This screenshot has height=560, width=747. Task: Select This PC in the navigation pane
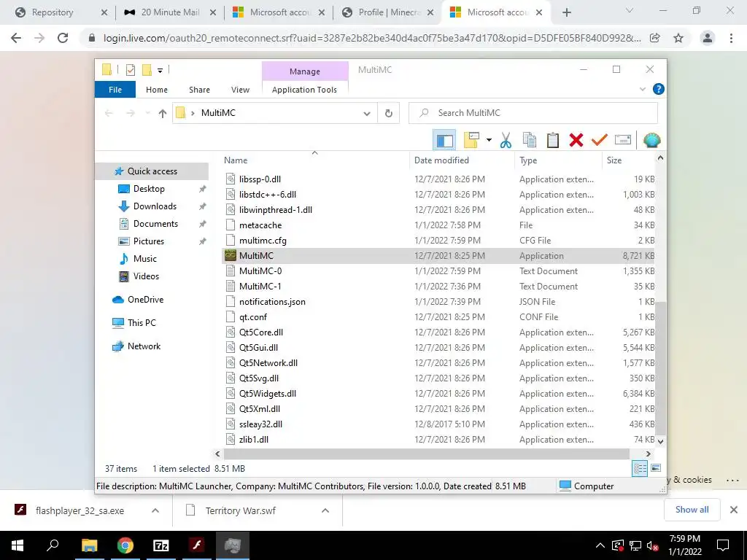[142, 323]
